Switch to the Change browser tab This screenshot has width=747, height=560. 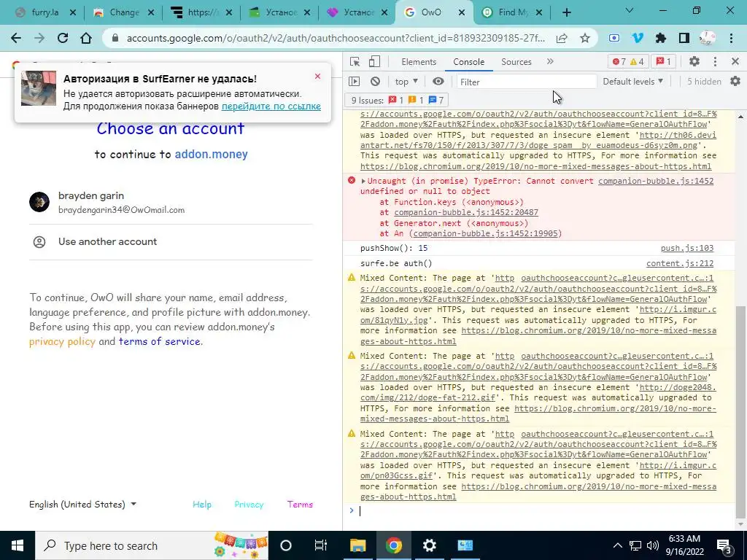pos(124,12)
